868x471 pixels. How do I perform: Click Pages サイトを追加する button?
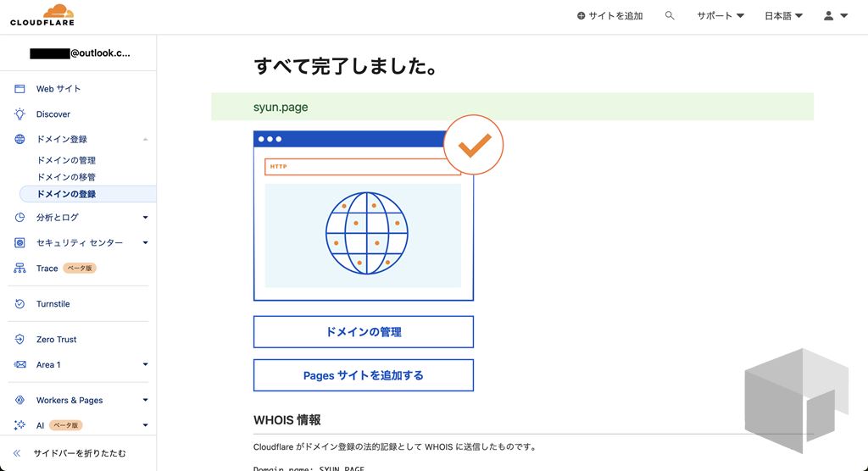click(x=363, y=375)
